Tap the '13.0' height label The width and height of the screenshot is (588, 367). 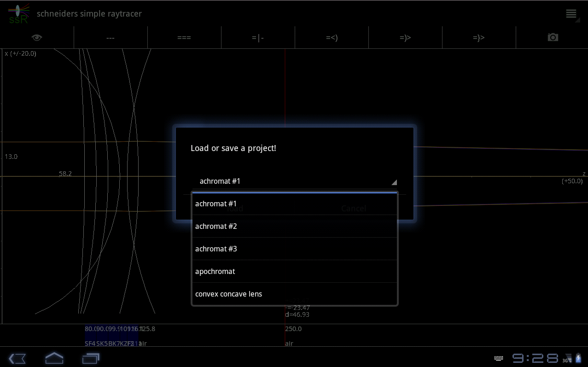coord(11,157)
